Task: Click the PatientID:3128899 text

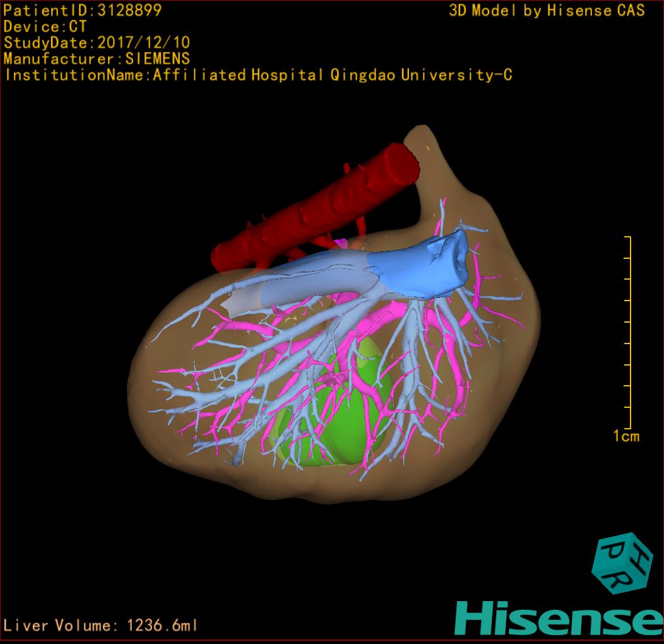Action: coord(83,10)
